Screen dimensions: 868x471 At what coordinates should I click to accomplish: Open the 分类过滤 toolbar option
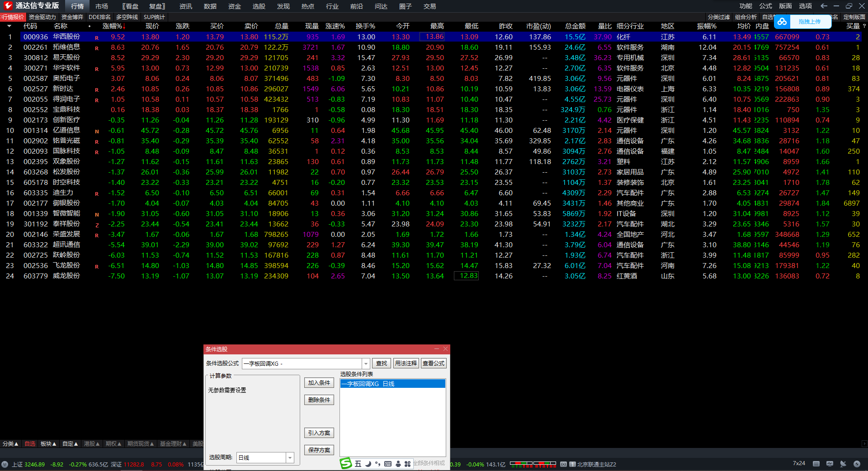pos(719,17)
